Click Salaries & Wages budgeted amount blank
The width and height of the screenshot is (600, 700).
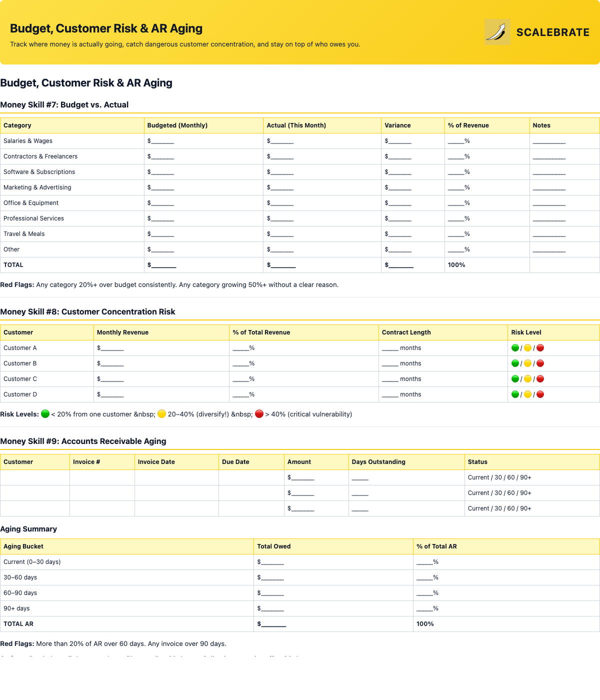click(161, 141)
